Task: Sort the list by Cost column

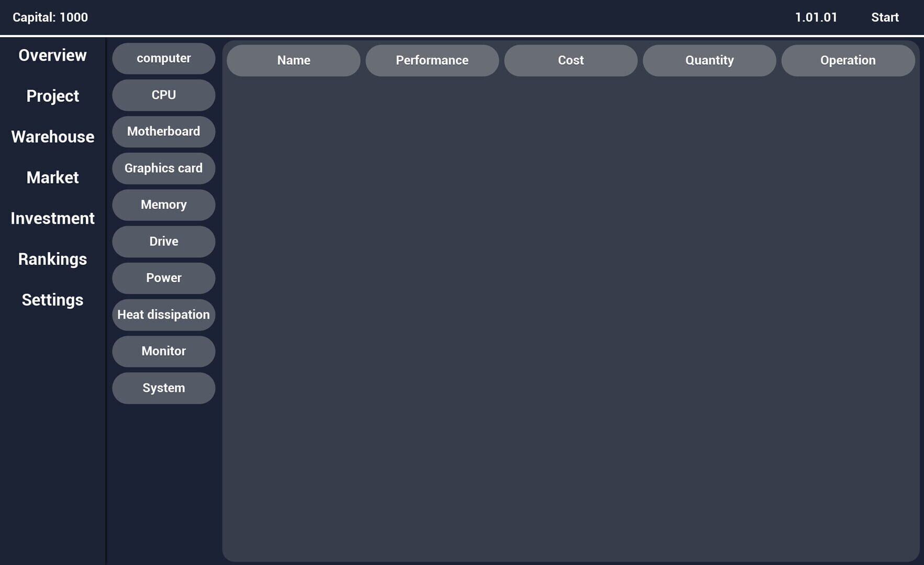Action: (571, 60)
